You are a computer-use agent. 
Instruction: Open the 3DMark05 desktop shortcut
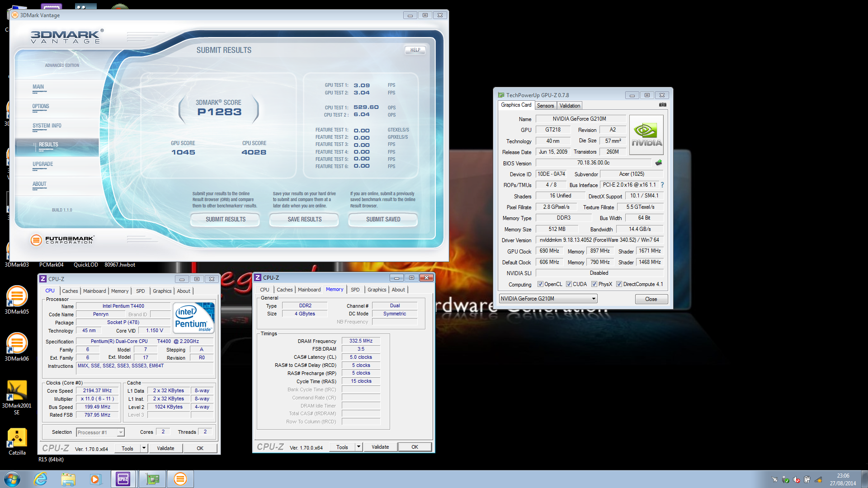click(x=17, y=300)
